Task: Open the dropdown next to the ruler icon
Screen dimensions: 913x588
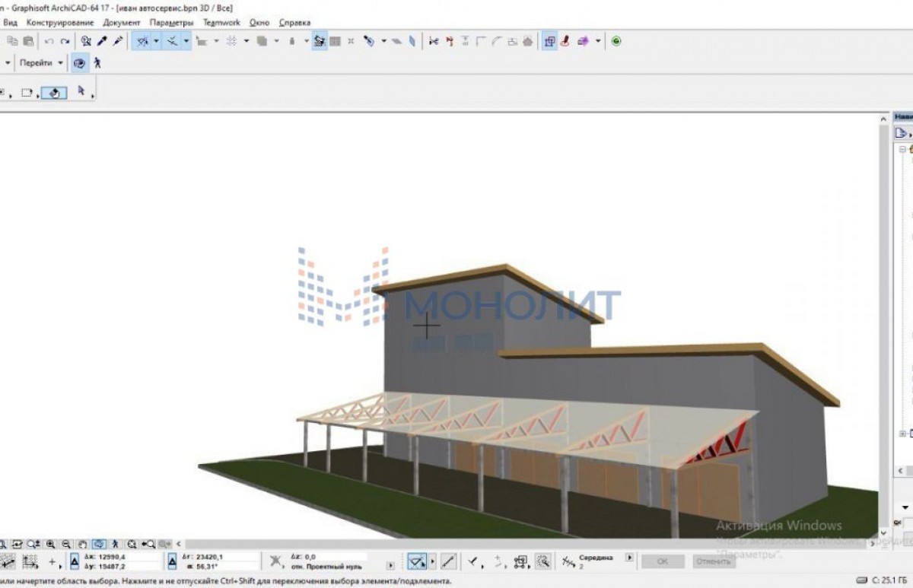Action: pos(216,41)
